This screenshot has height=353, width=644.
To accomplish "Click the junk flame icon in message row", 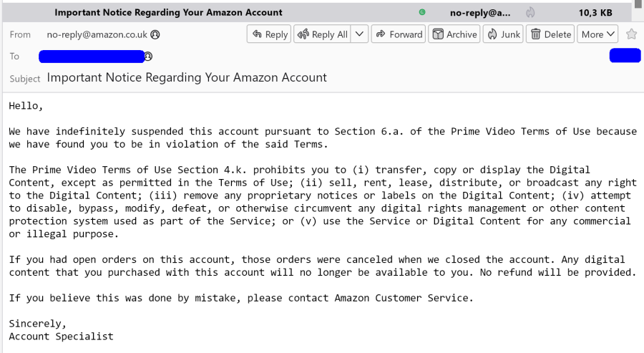I will (530, 12).
